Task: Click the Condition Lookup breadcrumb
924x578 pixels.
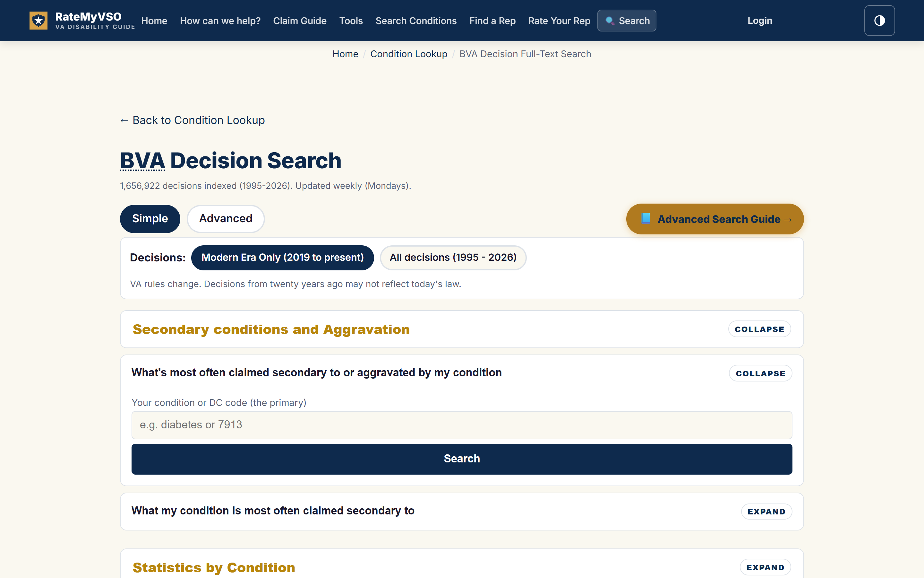Action: pos(408,54)
